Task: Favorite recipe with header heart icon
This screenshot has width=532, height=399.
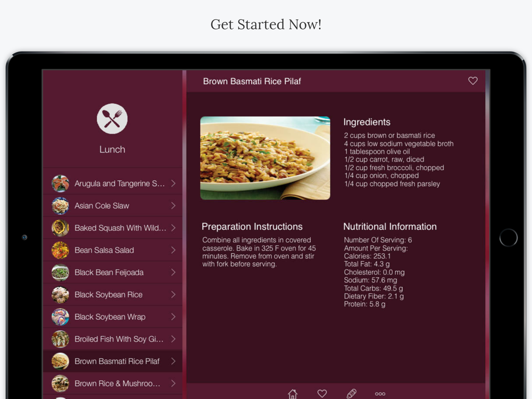Action: (x=473, y=81)
